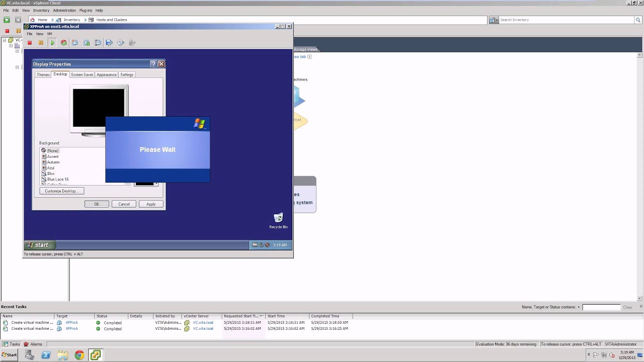This screenshot has height=362, width=644.
Task: Click the green back navigation arrow in vSphere Client
Action: click(7, 20)
